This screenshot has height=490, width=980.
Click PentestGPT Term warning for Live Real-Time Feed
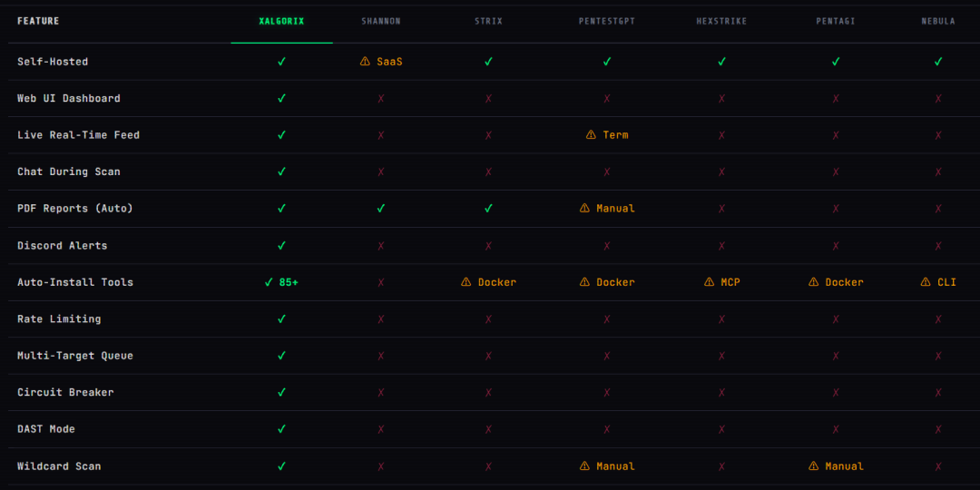coord(606,135)
